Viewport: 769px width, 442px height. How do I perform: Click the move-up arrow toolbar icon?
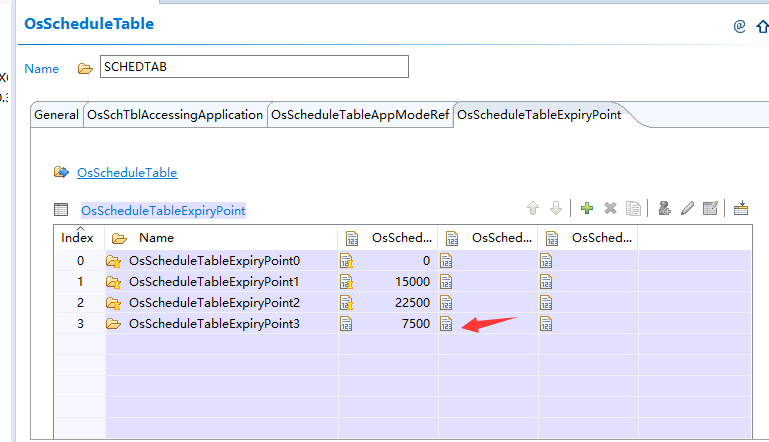(x=533, y=208)
